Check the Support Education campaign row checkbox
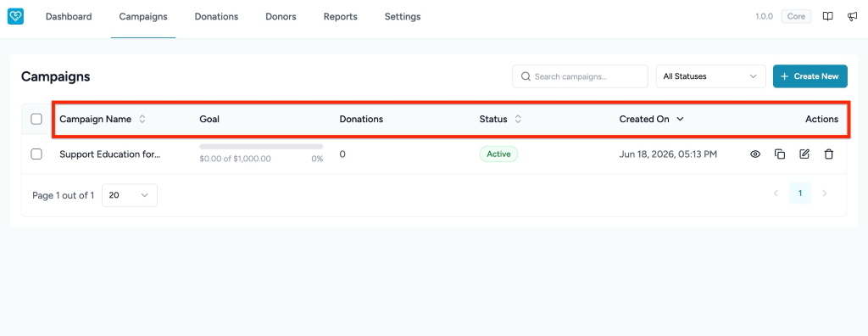This screenshot has width=868, height=336. [x=36, y=154]
